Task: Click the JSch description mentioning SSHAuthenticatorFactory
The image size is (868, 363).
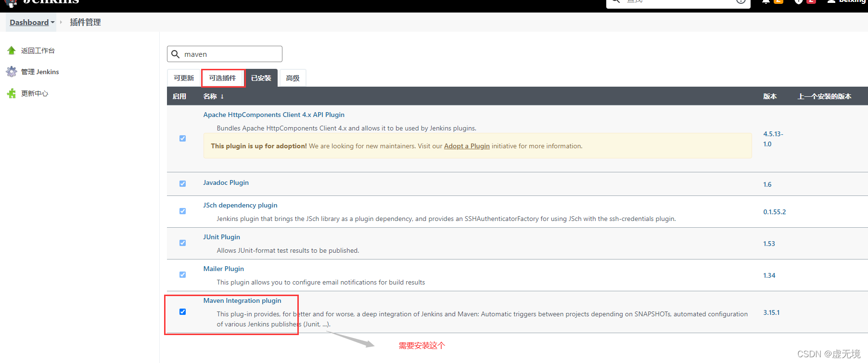Action: [x=446, y=219]
